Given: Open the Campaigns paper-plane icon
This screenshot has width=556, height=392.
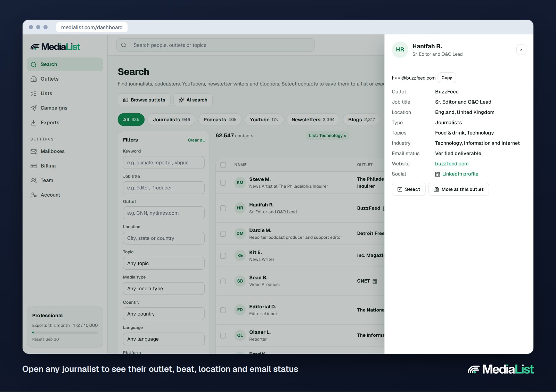Looking at the screenshot, I should pos(34,108).
